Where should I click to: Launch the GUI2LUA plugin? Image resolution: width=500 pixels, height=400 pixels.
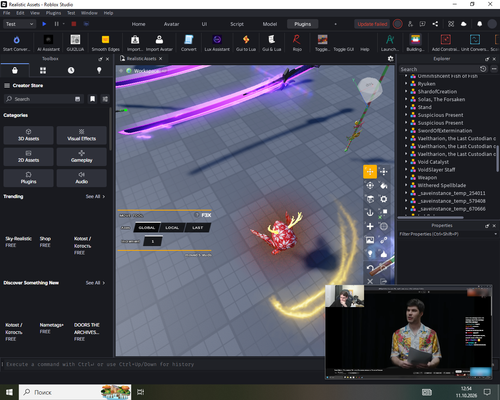pyautogui.click(x=75, y=43)
